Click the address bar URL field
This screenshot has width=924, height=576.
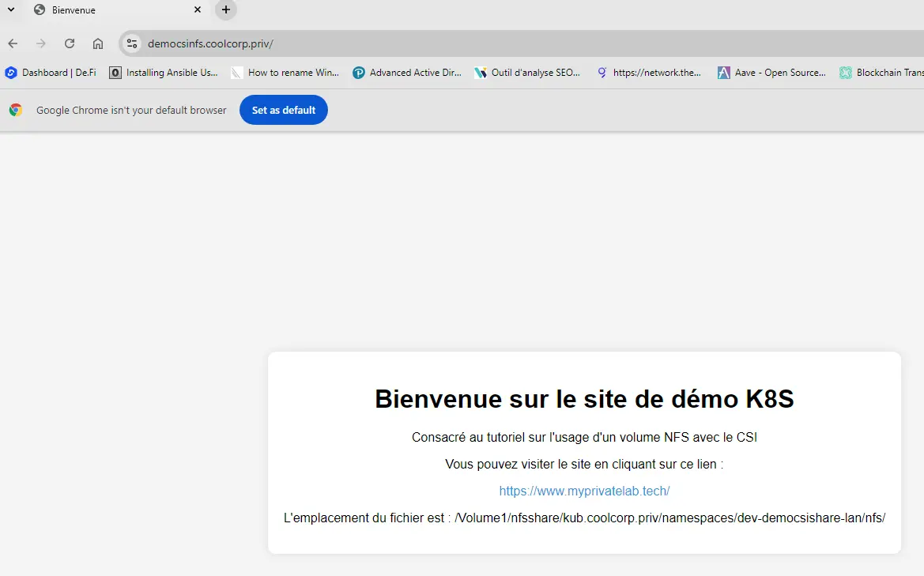[x=474, y=43]
